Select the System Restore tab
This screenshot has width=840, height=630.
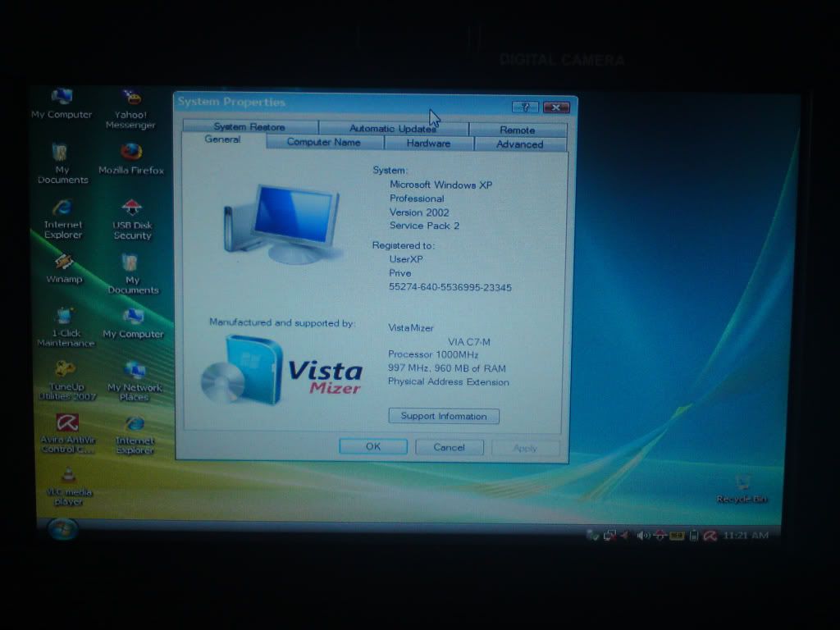(x=249, y=127)
